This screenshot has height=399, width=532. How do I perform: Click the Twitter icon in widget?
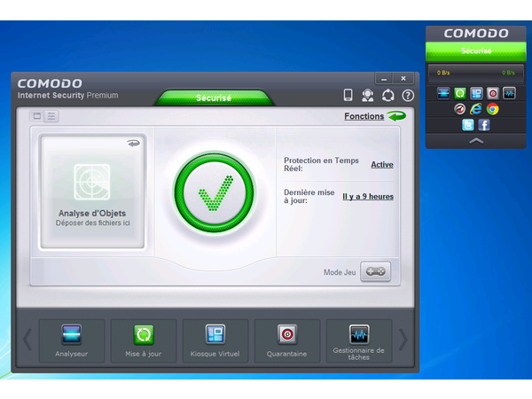coord(467,125)
